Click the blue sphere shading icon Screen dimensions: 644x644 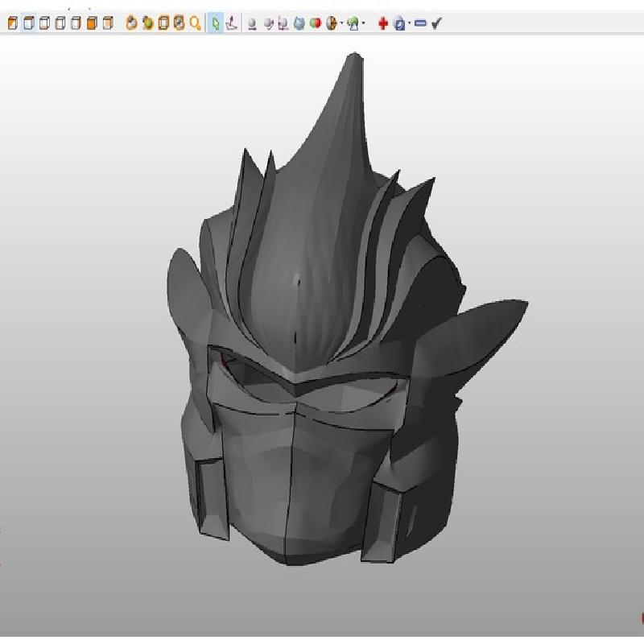[x=299, y=23]
